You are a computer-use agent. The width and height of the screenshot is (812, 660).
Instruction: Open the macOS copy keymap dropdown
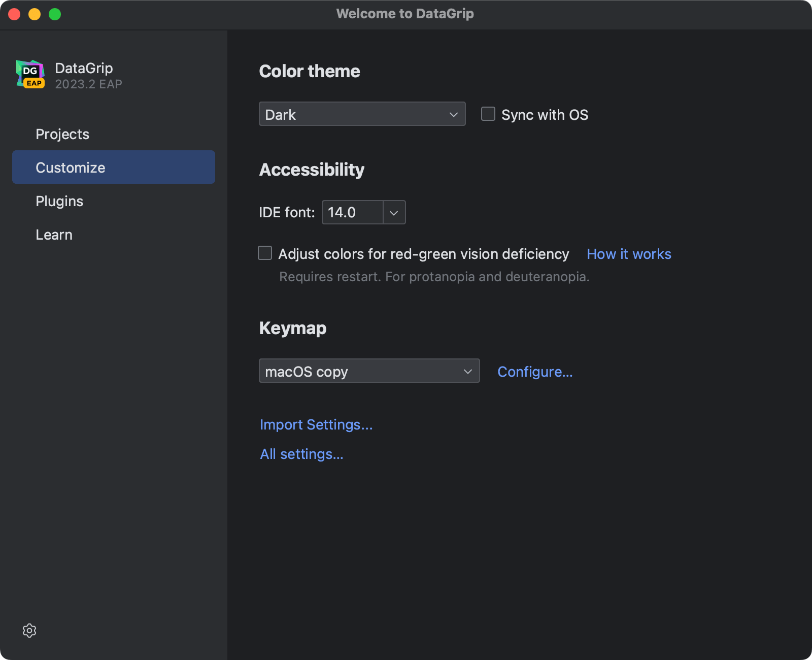369,371
